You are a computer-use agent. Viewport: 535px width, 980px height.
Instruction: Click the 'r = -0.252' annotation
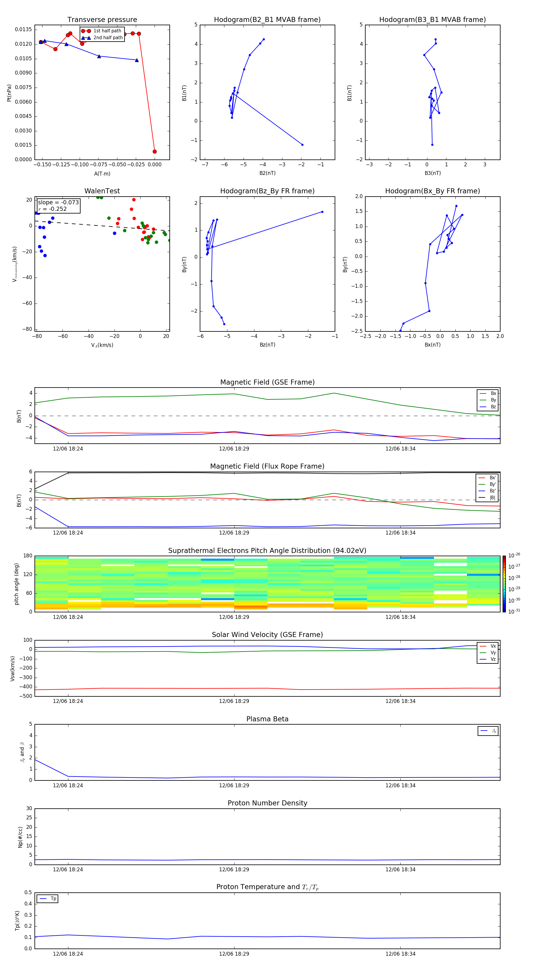click(53, 209)
